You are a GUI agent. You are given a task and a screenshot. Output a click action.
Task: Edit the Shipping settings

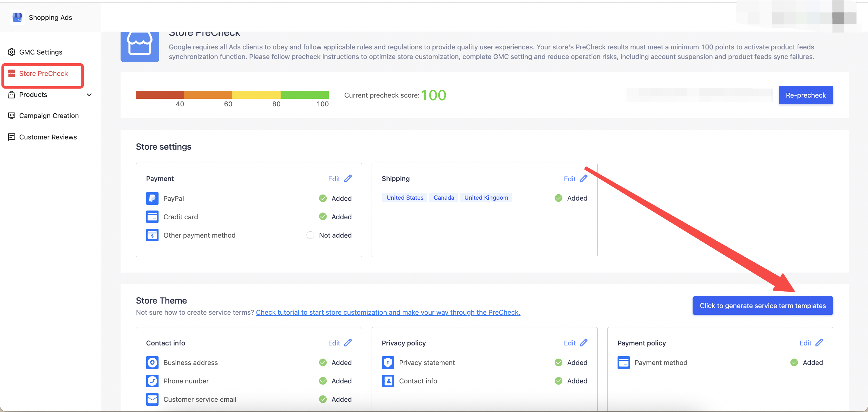pyautogui.click(x=569, y=179)
